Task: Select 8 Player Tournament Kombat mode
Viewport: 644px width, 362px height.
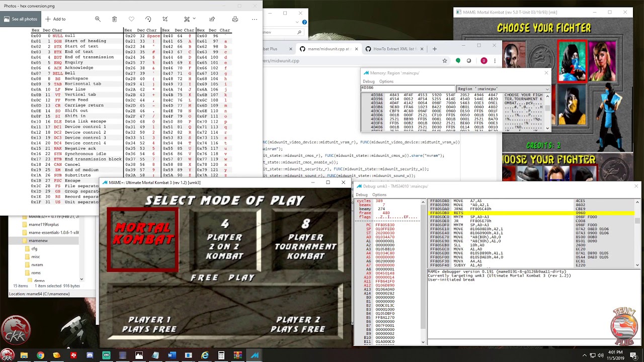Action: [x=305, y=239]
